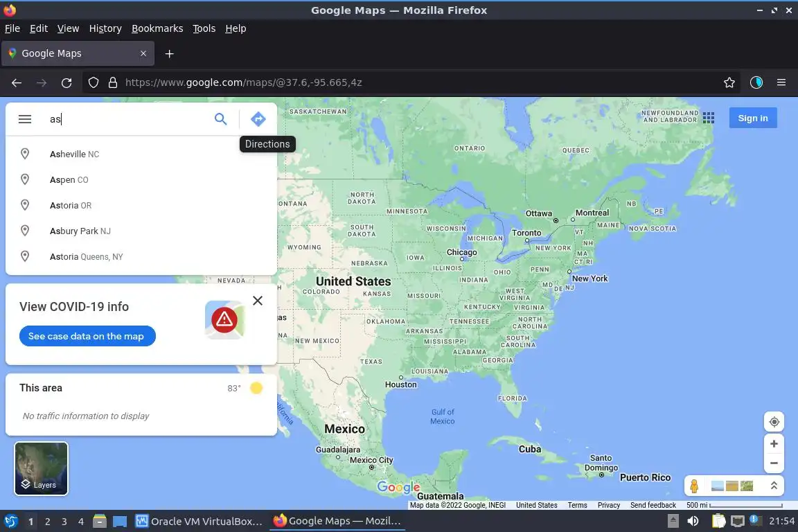This screenshot has width=798, height=532.
Task: Switch to workspace 4
Action: point(81,522)
